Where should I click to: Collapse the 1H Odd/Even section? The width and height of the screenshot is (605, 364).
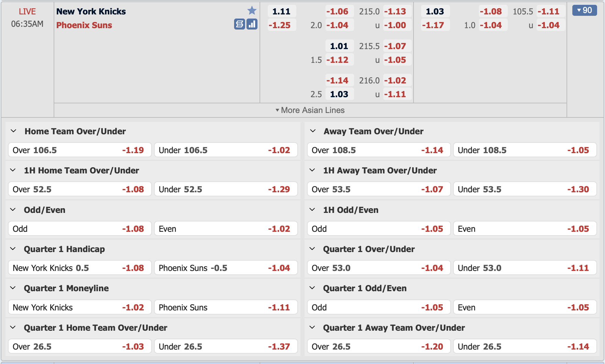point(312,209)
